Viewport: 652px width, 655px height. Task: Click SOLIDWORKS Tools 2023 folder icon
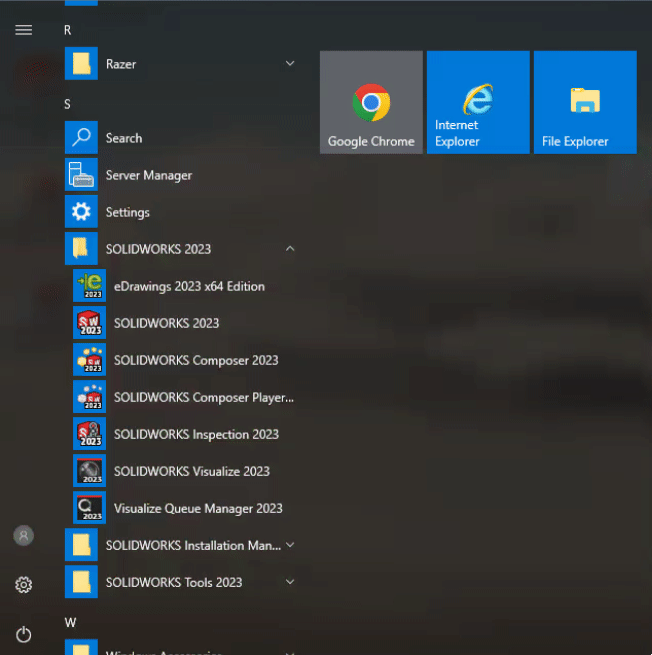81,582
